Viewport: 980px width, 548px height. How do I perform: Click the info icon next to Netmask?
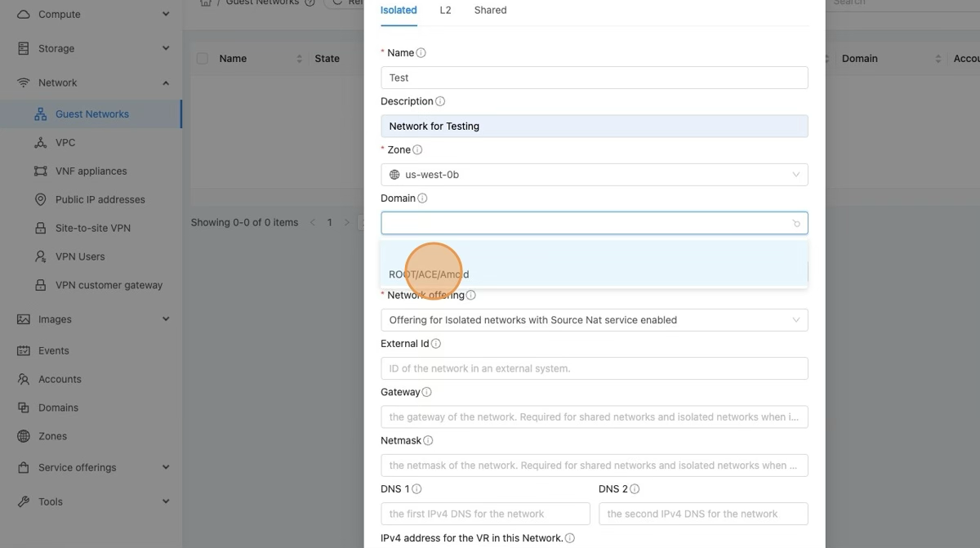tap(428, 441)
